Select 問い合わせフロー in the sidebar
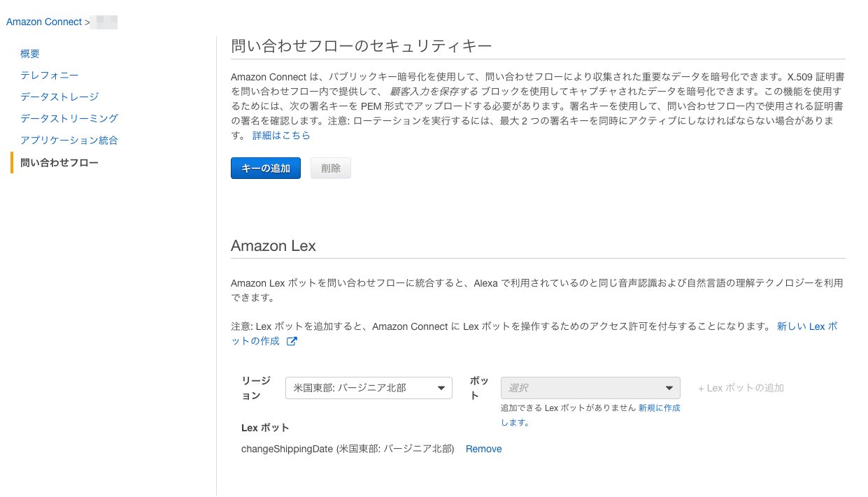 click(59, 163)
